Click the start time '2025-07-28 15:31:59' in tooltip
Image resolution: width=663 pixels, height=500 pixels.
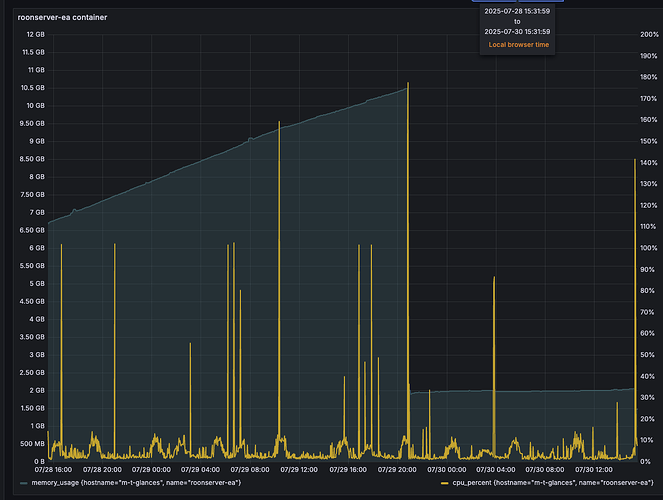[517, 11]
